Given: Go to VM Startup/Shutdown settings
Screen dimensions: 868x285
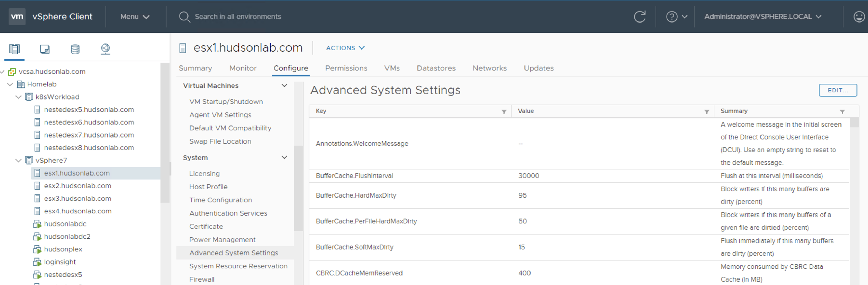Looking at the screenshot, I should click(226, 102).
